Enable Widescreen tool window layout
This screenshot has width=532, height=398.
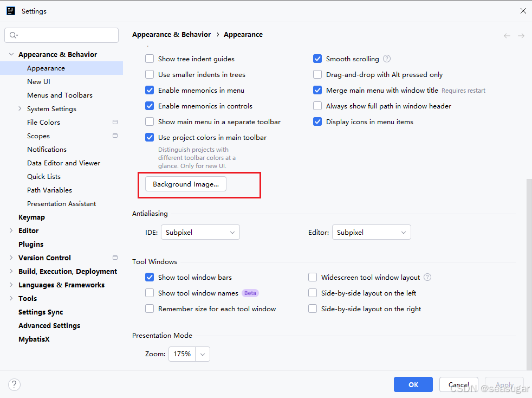pos(313,277)
